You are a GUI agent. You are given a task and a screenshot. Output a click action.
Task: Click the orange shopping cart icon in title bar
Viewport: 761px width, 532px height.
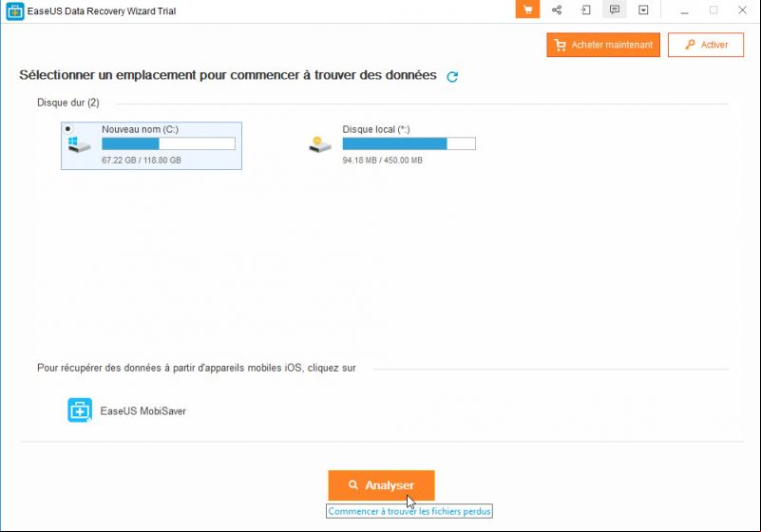(527, 9)
